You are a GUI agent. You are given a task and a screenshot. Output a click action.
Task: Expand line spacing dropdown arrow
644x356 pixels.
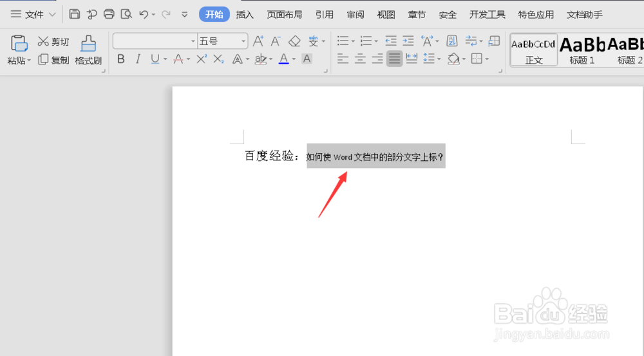pos(439,59)
